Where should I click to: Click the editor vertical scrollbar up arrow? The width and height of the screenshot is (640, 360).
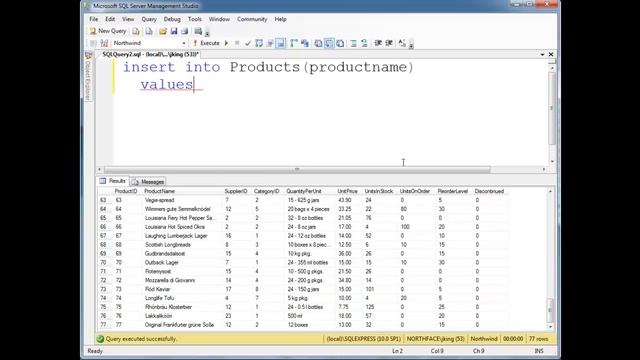552,68
